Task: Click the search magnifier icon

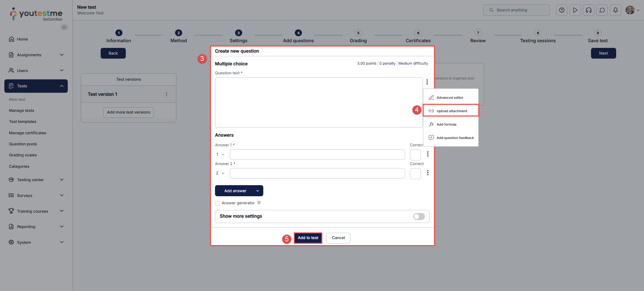Action: tap(491, 10)
